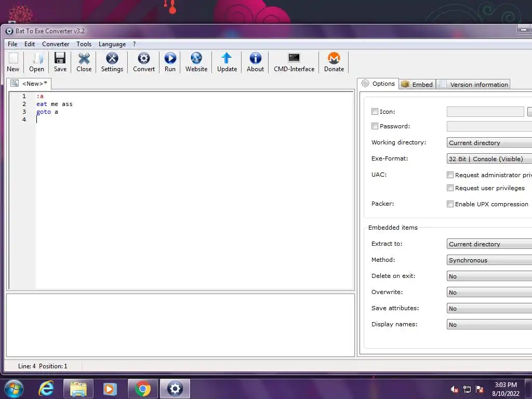Click the muted volume tray icon
The width and height of the screenshot is (532, 399).
point(455,390)
